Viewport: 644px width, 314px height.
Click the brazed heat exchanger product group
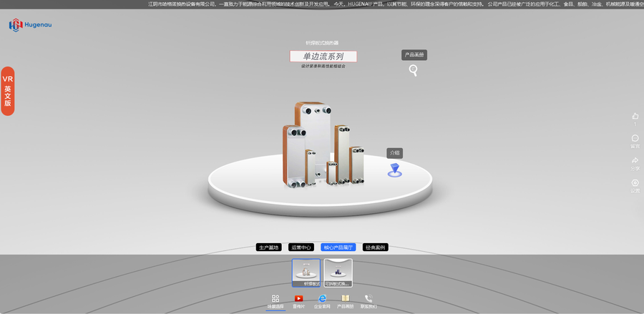pyautogui.click(x=323, y=145)
